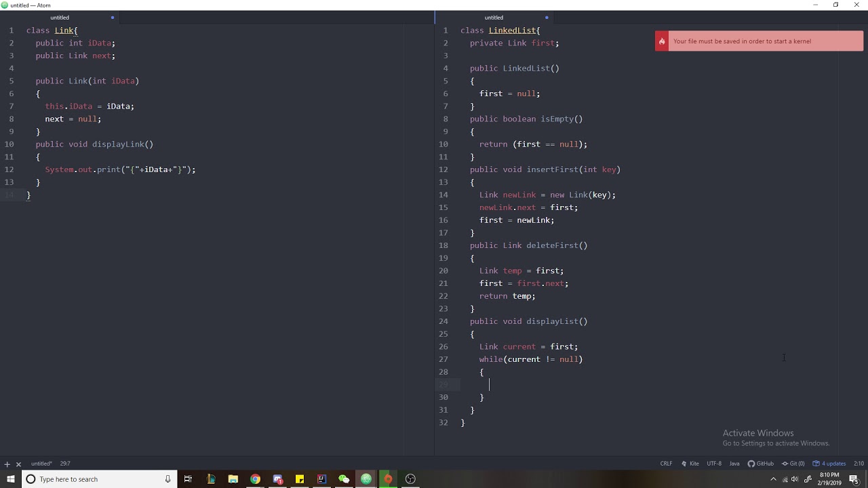Image resolution: width=868 pixels, height=488 pixels.
Task: Click 'public void displayList()' line
Action: point(529,321)
